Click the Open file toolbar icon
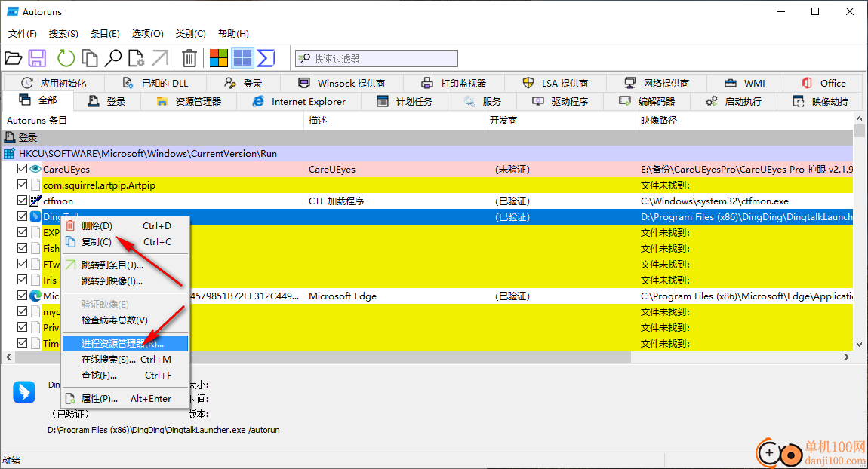Image resolution: width=868 pixels, height=469 pixels. (x=14, y=58)
